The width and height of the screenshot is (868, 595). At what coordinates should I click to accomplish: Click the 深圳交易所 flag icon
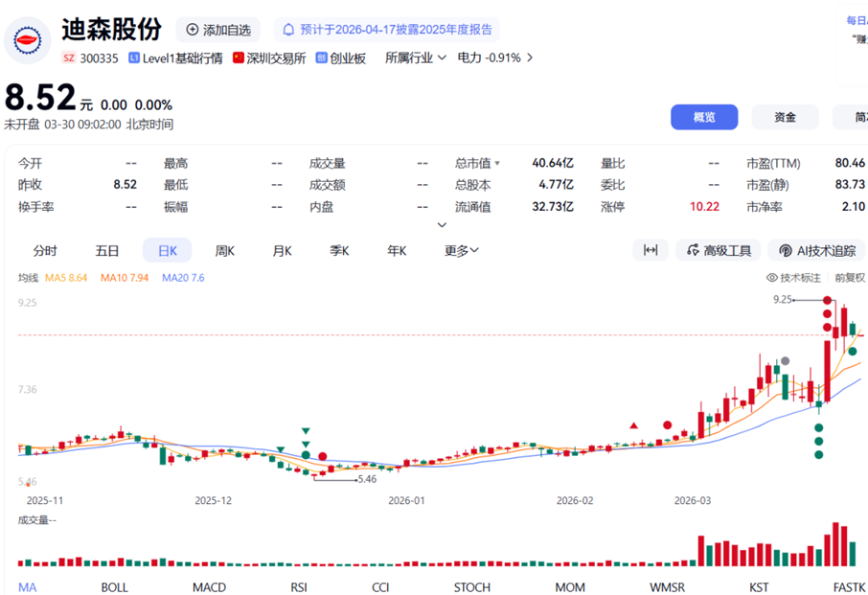[x=239, y=57]
